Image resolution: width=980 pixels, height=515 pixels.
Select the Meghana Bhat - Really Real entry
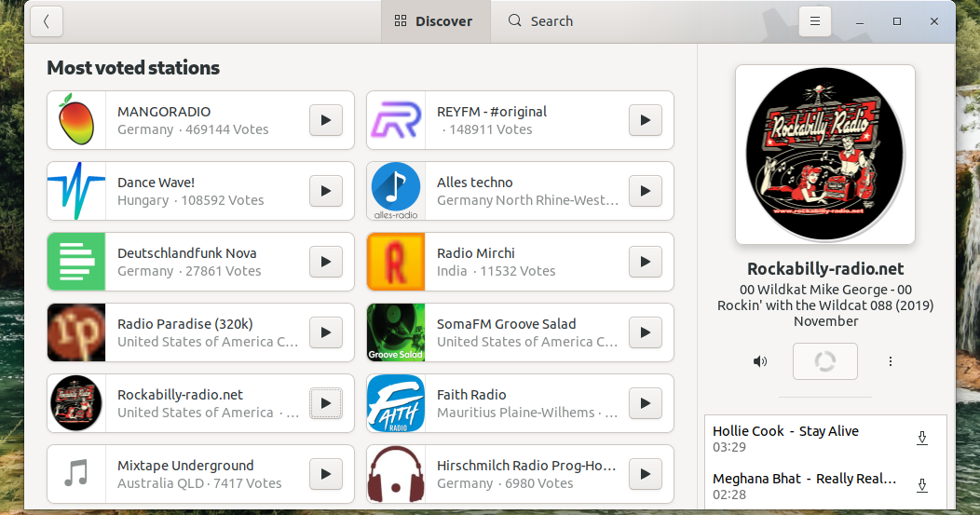pos(825,486)
